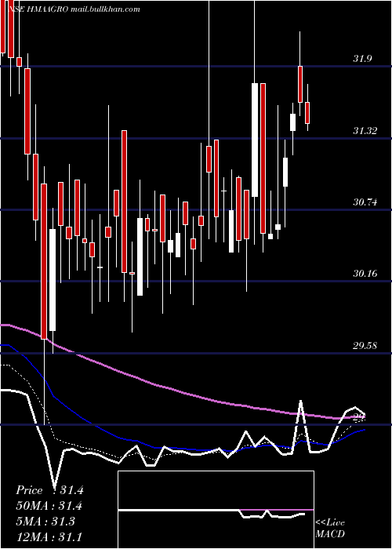Click the 30.74 price axis label
The image size is (392, 549).
365,202
